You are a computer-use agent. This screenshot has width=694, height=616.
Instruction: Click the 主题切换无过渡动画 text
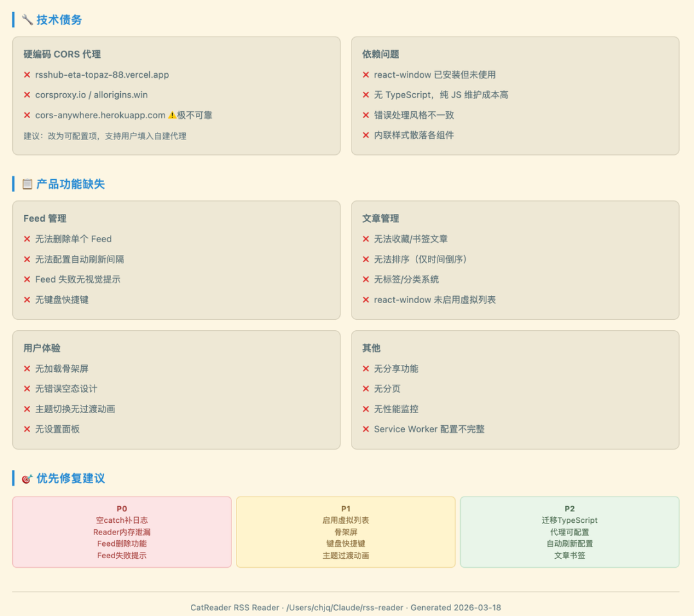(x=75, y=409)
